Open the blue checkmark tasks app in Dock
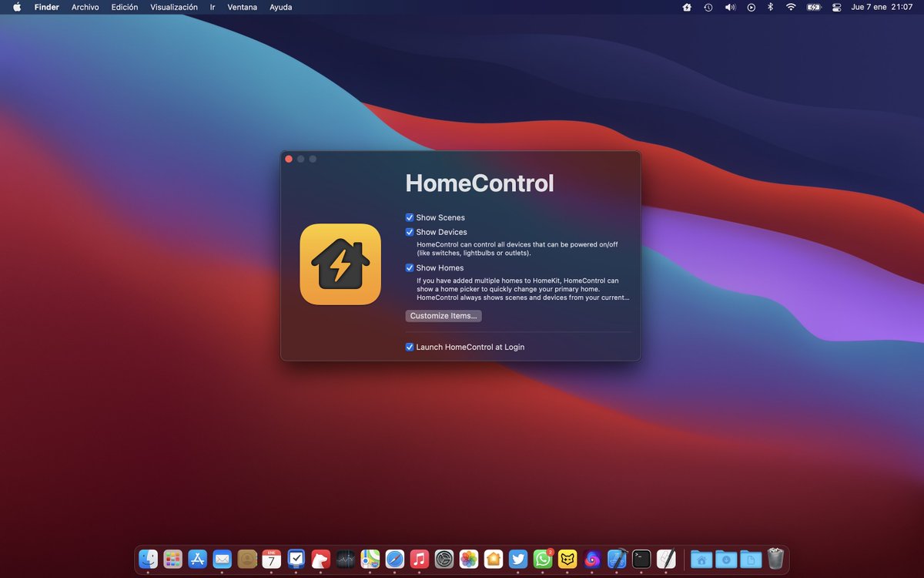Viewport: 924px width, 578px height. [x=296, y=559]
